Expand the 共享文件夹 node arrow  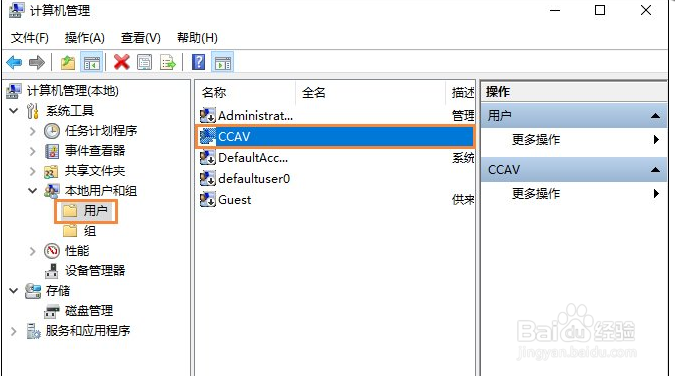[x=33, y=171]
